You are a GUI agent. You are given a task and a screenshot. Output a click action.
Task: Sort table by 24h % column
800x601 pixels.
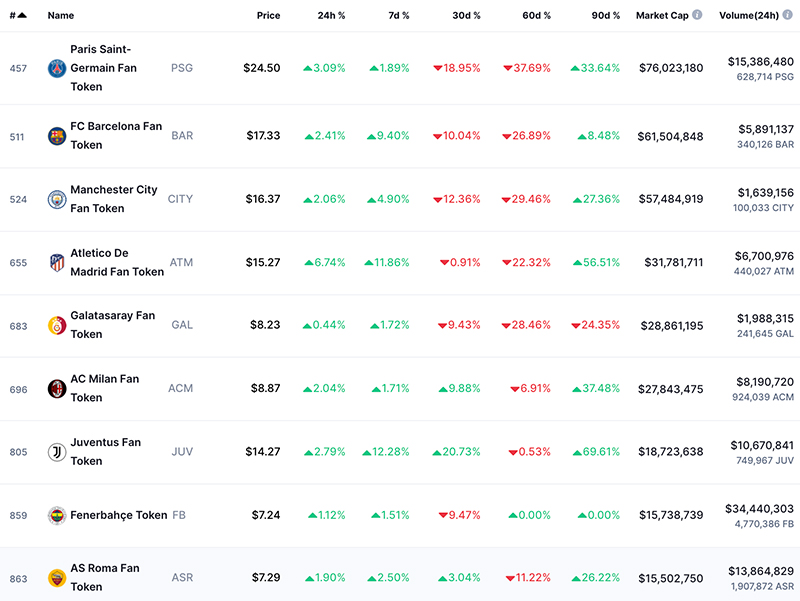331,15
